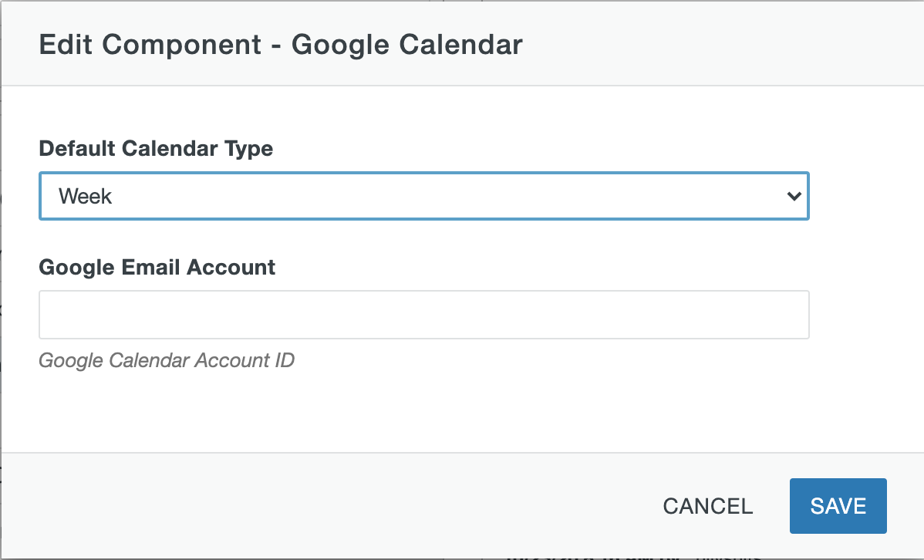Click the empty space below the email field
This screenshot has height=560, width=924.
point(423,409)
